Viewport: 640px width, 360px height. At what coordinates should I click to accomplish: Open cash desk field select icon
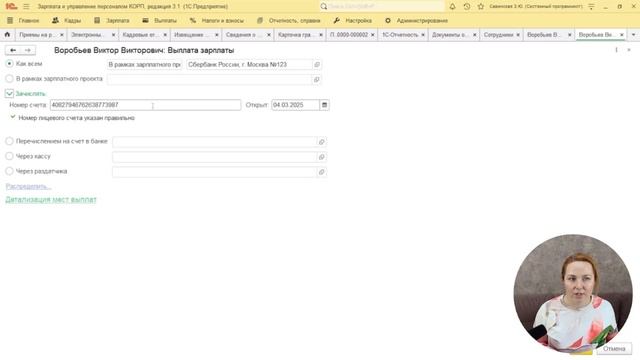click(x=321, y=157)
